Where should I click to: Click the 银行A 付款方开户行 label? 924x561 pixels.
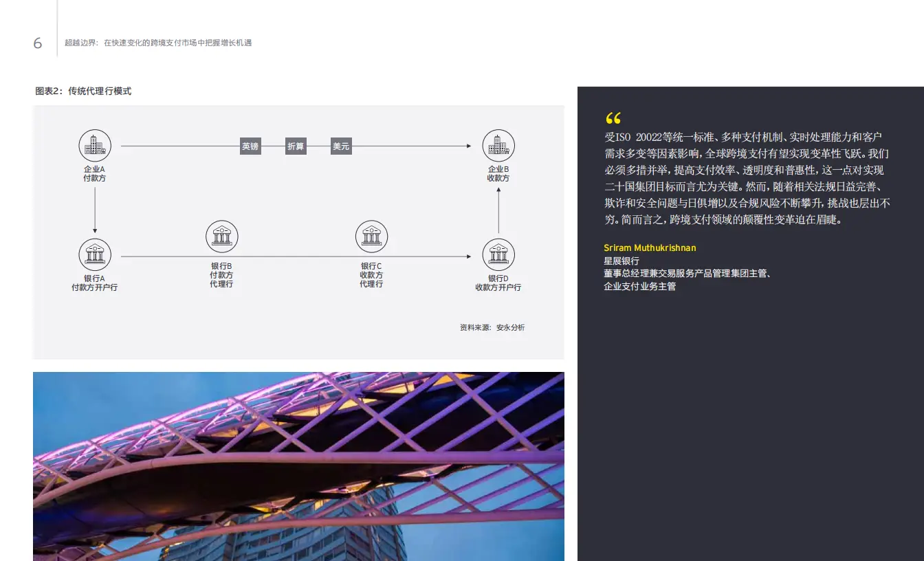[x=95, y=283]
